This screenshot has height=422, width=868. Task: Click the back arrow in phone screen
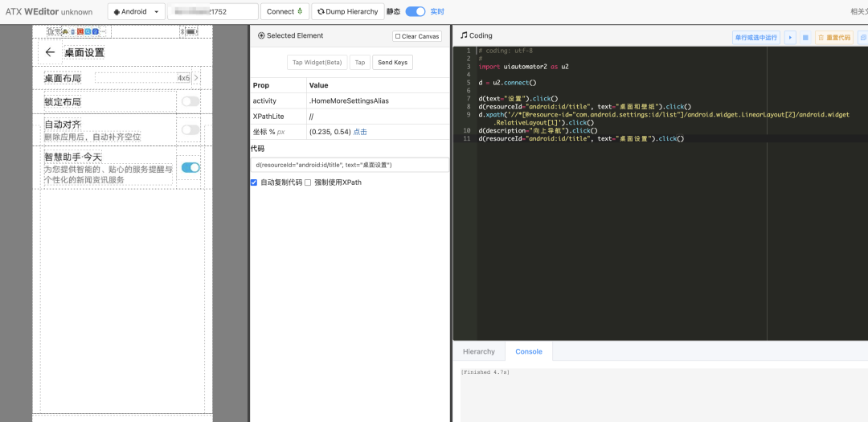click(50, 52)
